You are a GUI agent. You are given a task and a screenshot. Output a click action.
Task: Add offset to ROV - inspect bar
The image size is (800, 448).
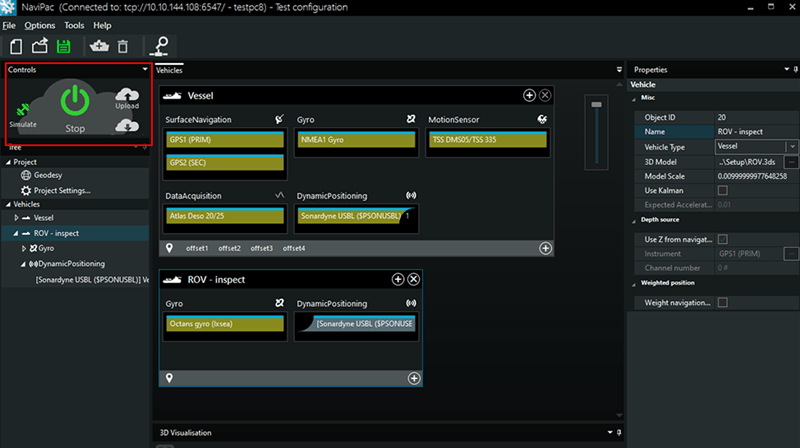(x=414, y=379)
